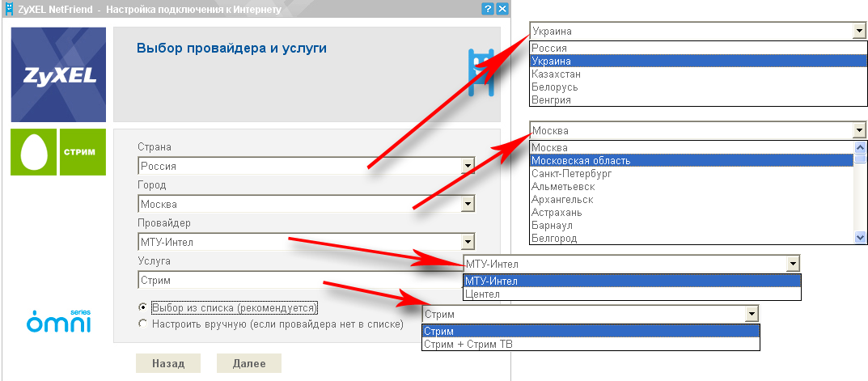
Task: Click city list scrollbar up arrow
Action: coord(860,147)
